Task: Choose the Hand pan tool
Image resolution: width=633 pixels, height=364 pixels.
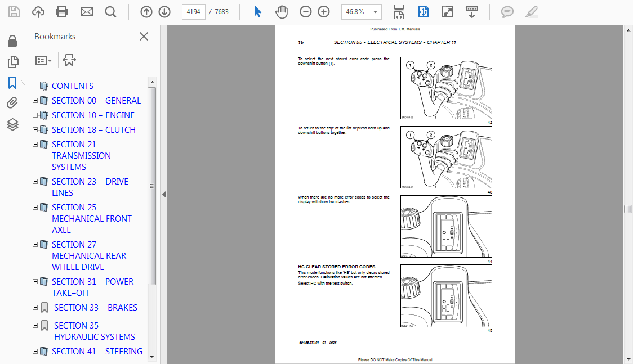Action: click(282, 12)
